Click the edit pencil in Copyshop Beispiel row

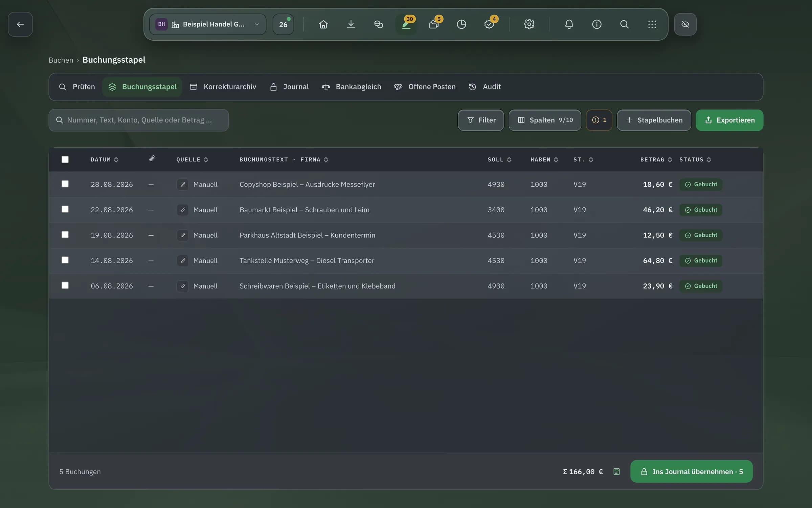183,185
